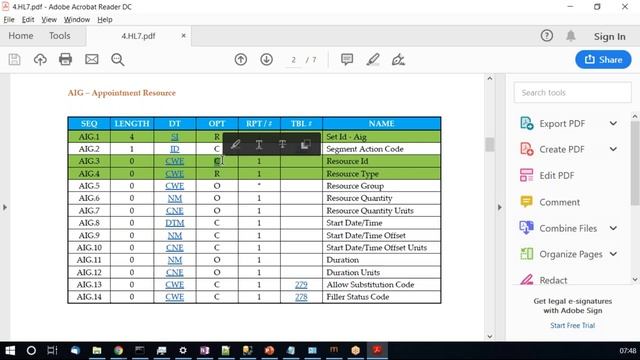Expand the left navigation pane arrow
The image size is (640, 360).
[5, 207]
